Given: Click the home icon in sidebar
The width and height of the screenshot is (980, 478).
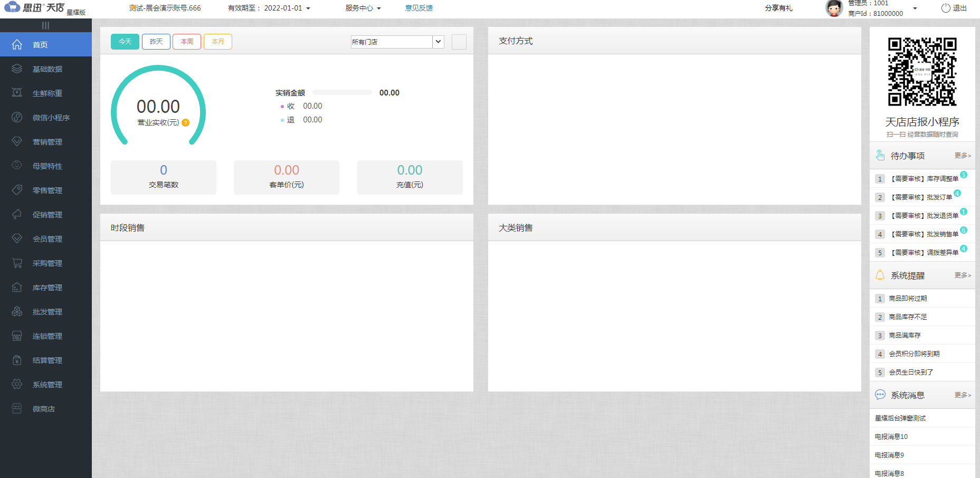Looking at the screenshot, I should (17, 44).
